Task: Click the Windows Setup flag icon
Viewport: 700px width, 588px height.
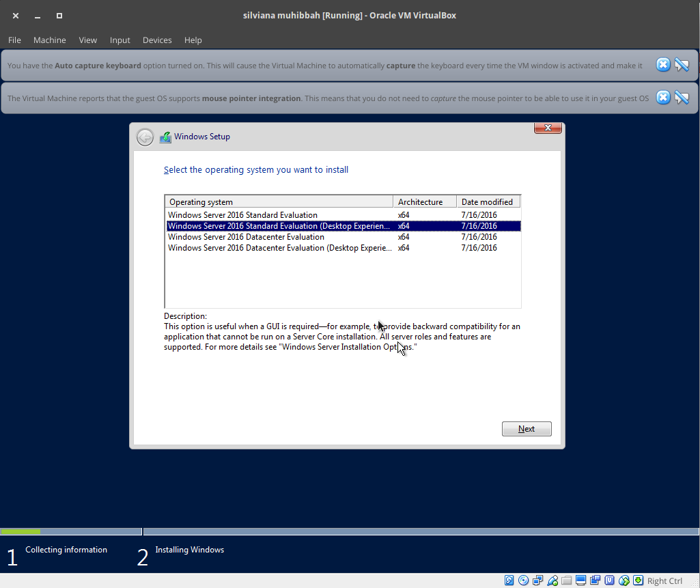Action: point(165,137)
